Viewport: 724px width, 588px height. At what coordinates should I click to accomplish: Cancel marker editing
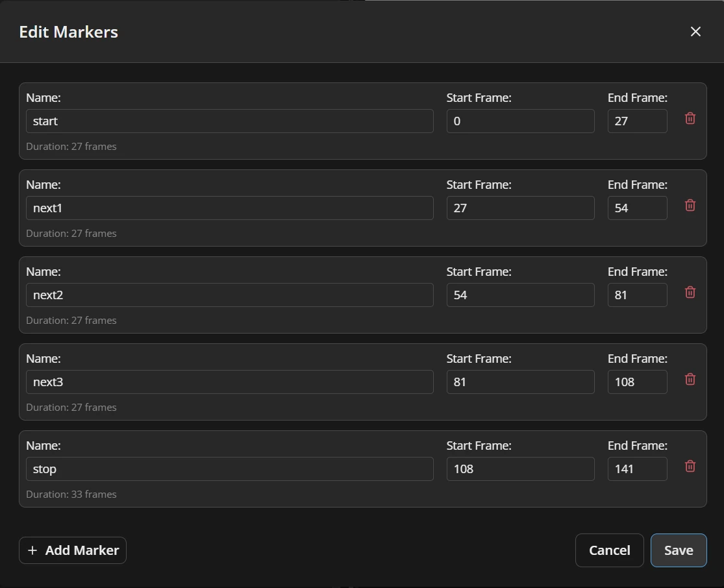pyautogui.click(x=610, y=550)
